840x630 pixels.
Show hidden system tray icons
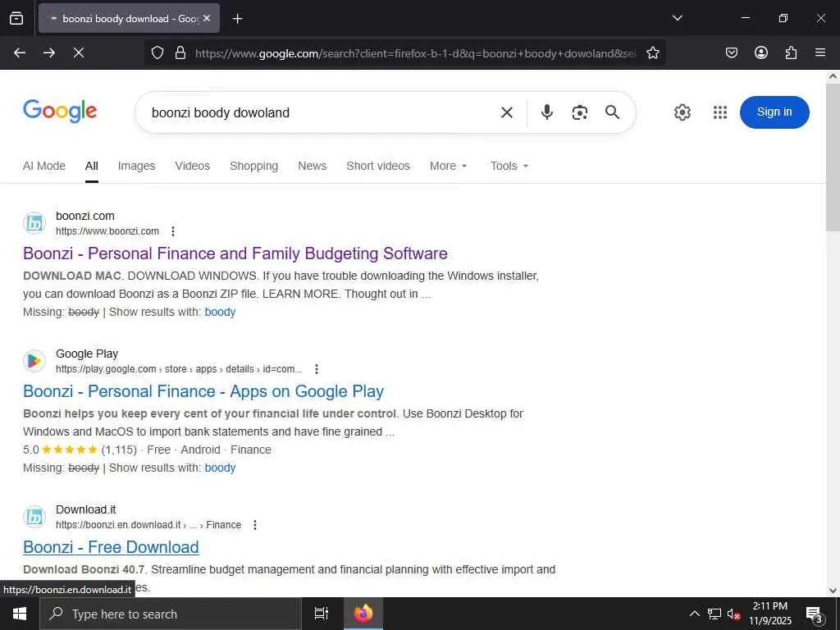click(694, 614)
